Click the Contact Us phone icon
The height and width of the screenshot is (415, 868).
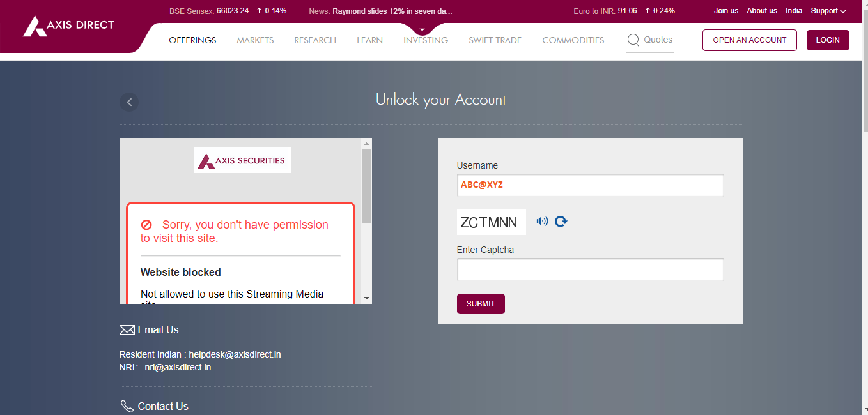127,406
